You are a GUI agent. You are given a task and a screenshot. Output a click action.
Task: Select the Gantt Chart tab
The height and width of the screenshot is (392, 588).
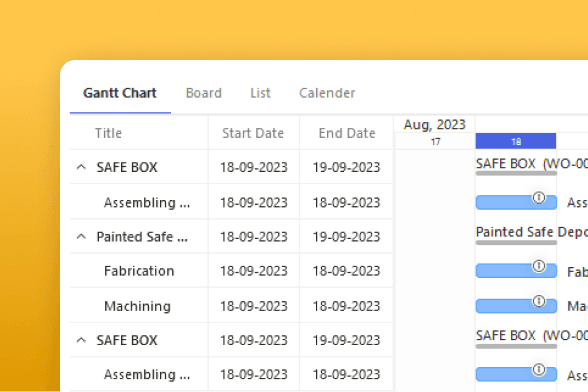pyautogui.click(x=120, y=93)
